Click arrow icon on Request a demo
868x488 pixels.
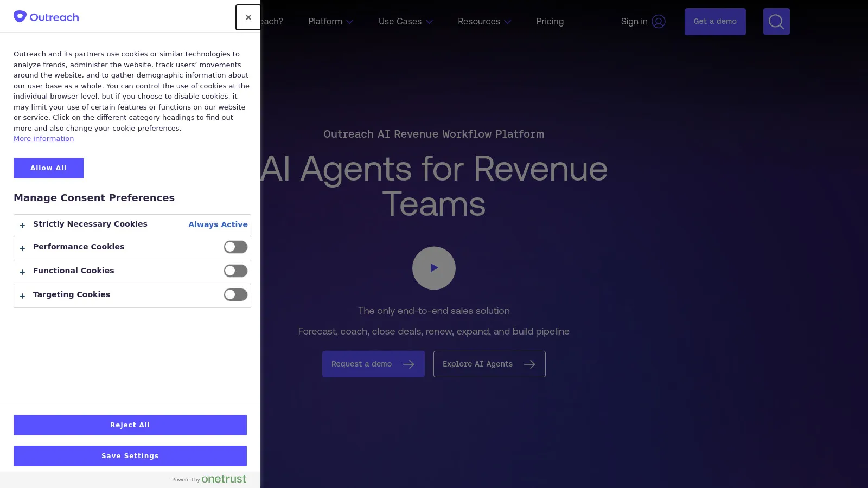tap(409, 364)
